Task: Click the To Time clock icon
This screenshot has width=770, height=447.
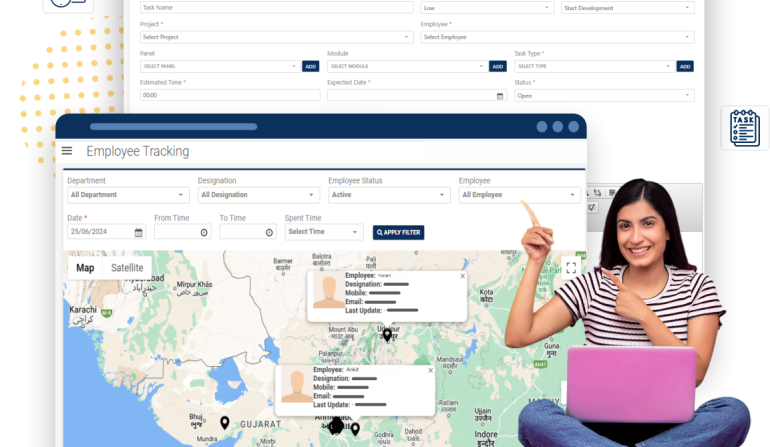Action: tap(269, 232)
